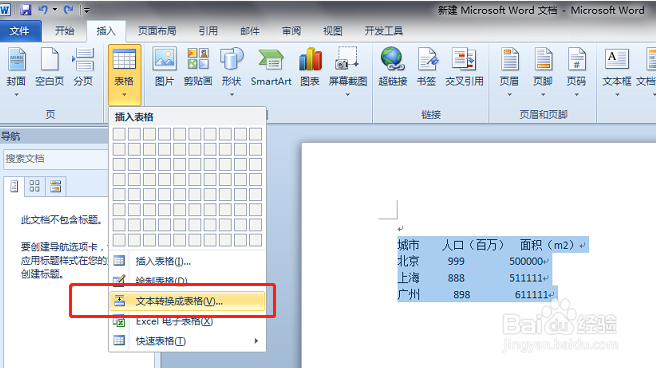
Task: Insert a Picture (图片)
Action: (164, 67)
